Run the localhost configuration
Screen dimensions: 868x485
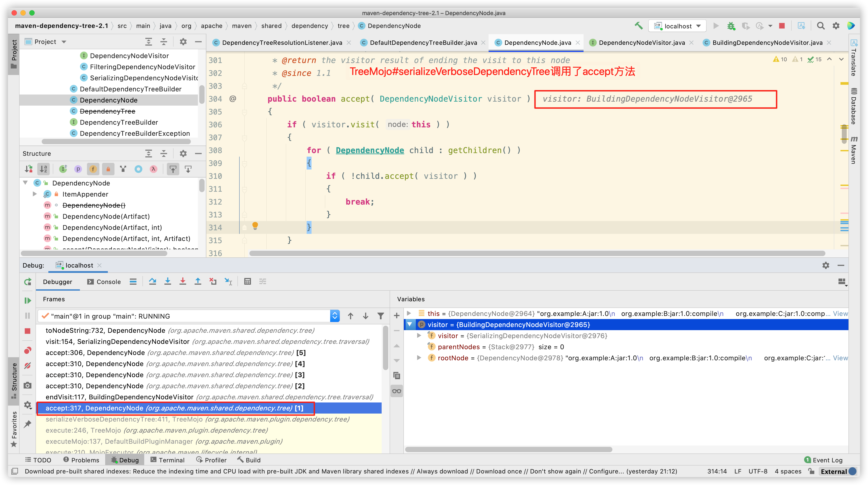[x=716, y=26]
